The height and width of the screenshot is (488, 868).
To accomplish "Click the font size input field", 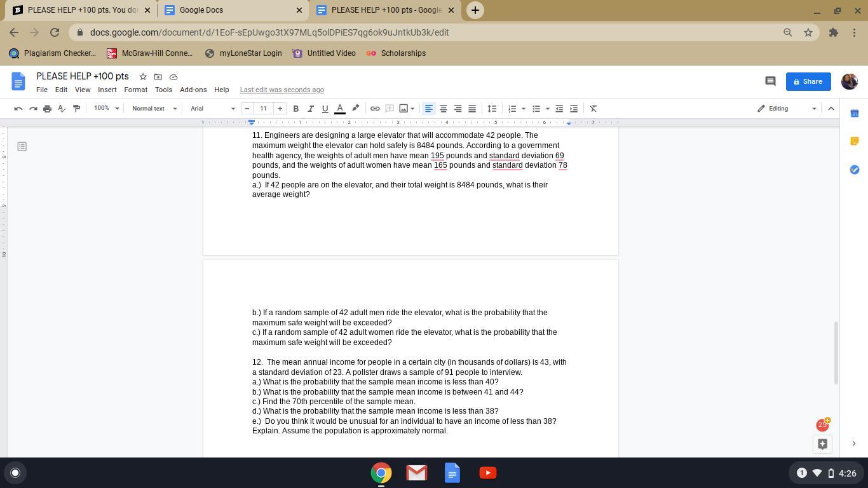I will 263,109.
